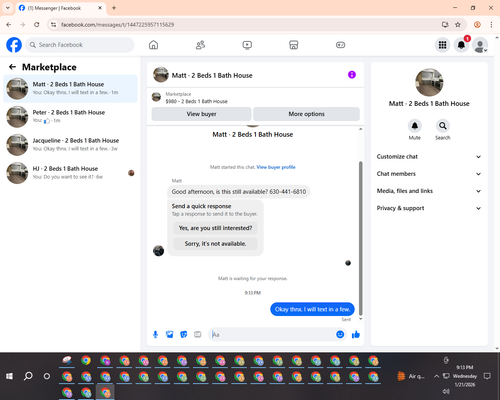Click the $980 listing thumbnail in Marketplace banner
Screen dimensions: 500x400
156,97
